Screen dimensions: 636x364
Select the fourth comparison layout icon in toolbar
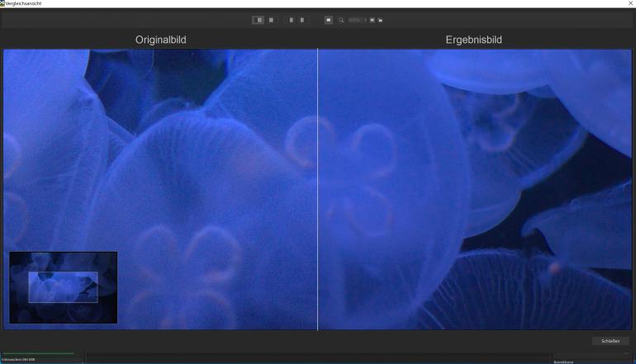302,20
